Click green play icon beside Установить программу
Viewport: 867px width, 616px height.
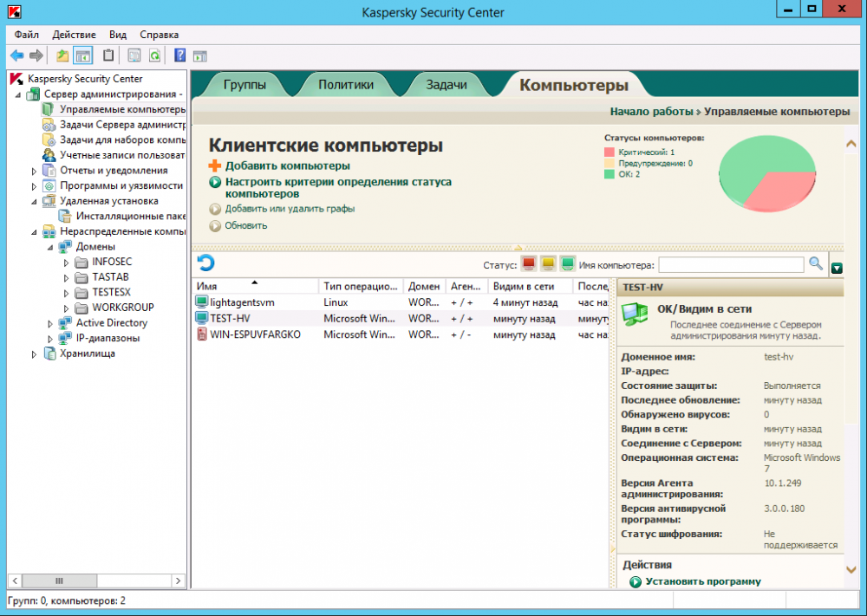tap(636, 581)
